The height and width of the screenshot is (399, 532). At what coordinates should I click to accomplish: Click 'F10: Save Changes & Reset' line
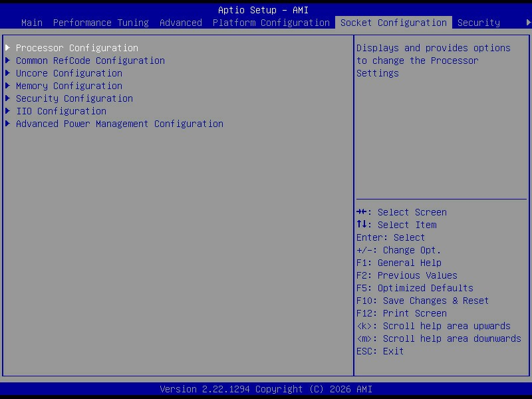tap(422, 301)
